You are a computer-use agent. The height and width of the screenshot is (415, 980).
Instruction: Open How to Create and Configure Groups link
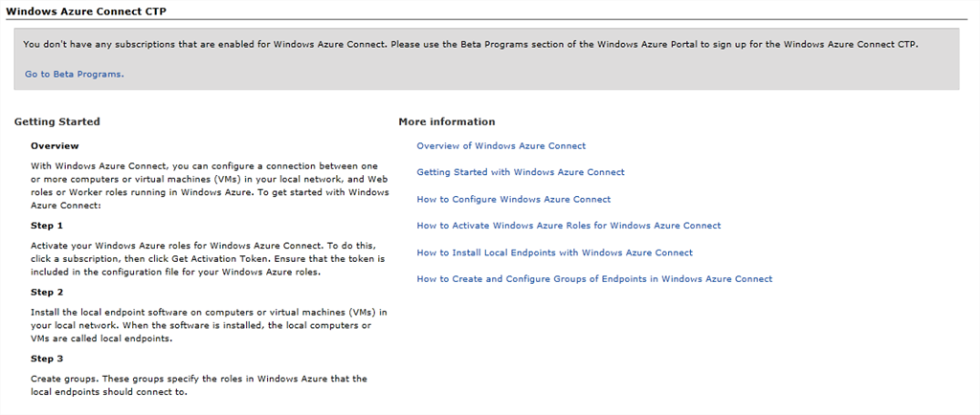[x=593, y=279]
